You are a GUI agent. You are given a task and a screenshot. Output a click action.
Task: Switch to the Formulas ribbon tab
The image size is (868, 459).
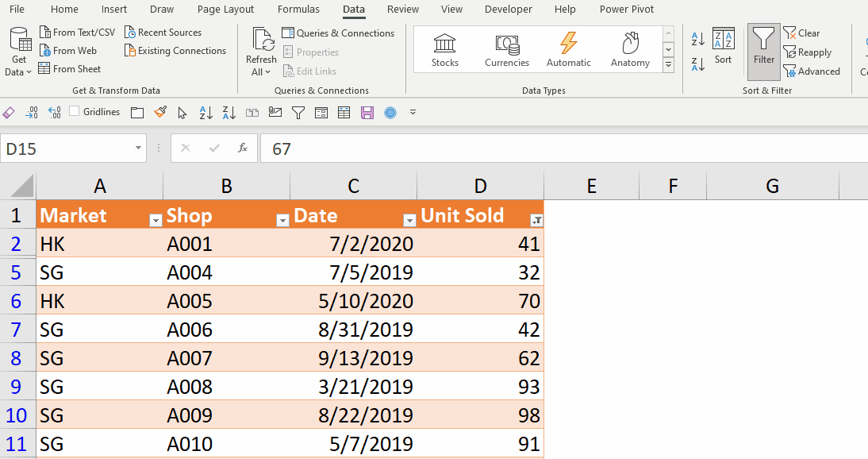pos(298,10)
